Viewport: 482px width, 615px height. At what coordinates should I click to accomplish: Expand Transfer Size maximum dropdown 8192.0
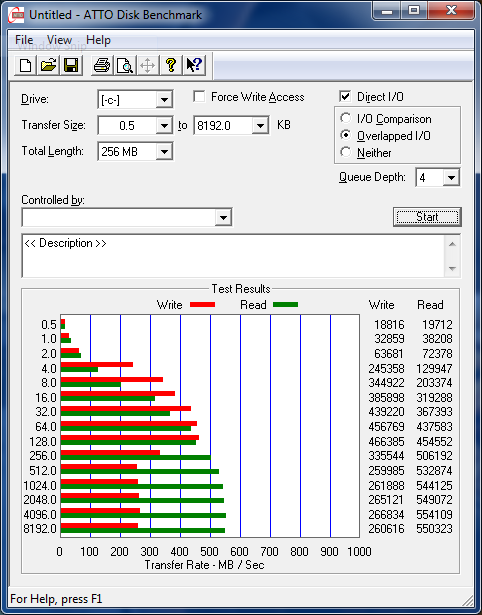(x=260, y=126)
